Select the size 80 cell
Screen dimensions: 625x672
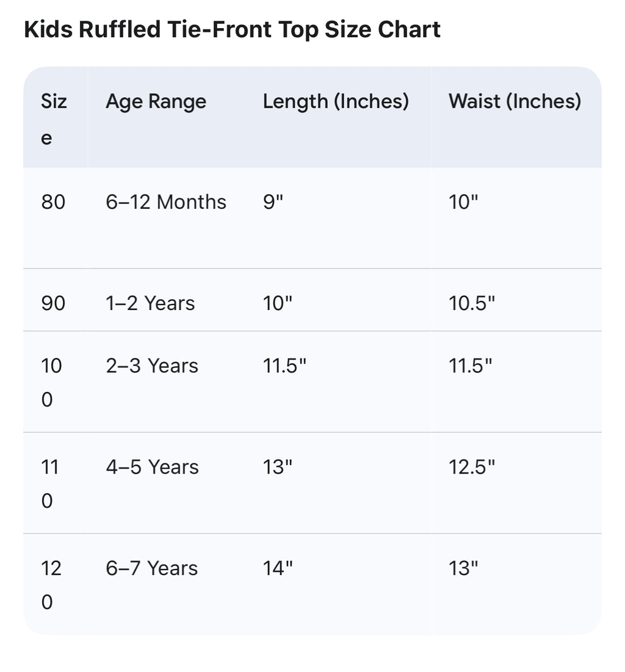click(53, 202)
